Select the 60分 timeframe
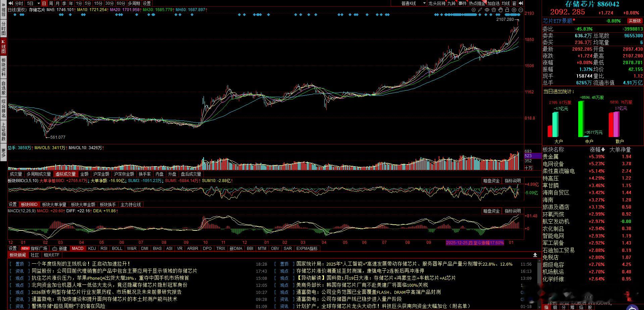The height and width of the screenshot is (310, 644). (121, 3)
